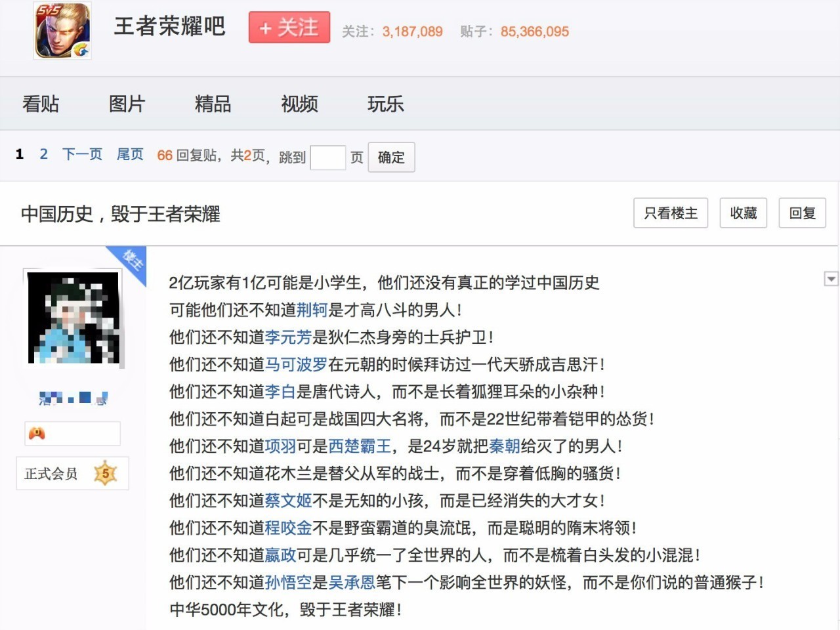Click the 下一页 next page link
This screenshot has width=840, height=630.
pyautogui.click(x=83, y=154)
